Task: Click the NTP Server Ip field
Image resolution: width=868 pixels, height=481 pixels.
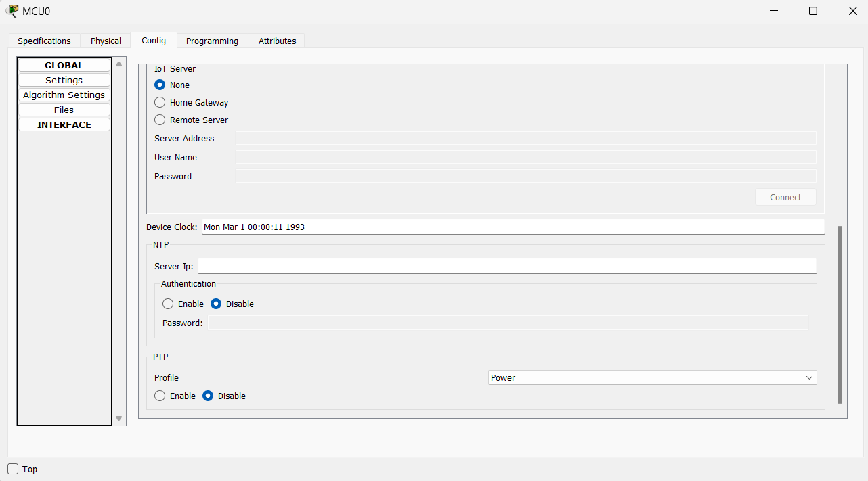Action: pos(506,267)
